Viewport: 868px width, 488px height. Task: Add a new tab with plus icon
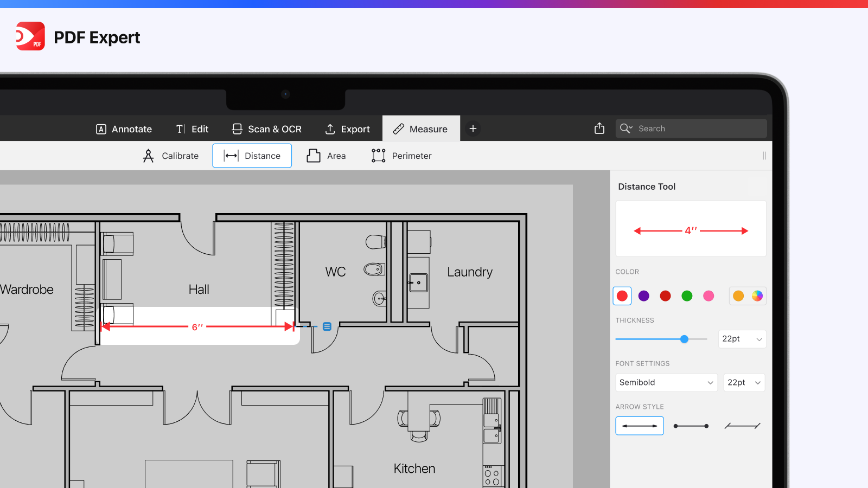click(473, 129)
